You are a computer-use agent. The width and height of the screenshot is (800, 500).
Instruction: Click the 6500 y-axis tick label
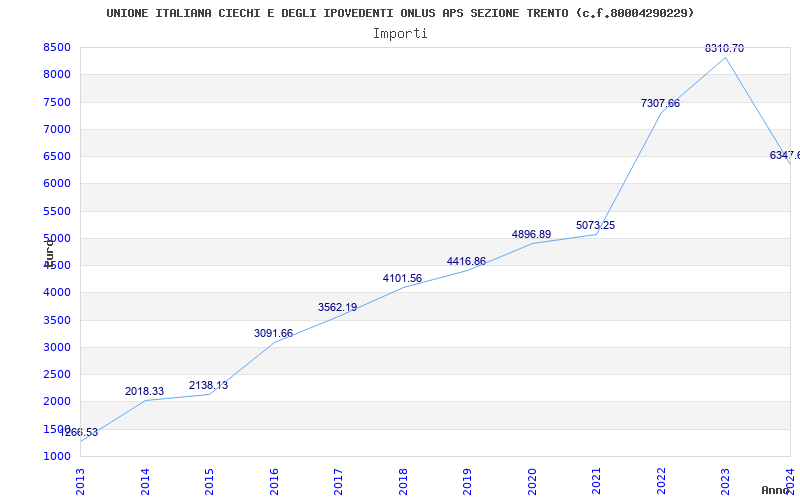coord(57,156)
